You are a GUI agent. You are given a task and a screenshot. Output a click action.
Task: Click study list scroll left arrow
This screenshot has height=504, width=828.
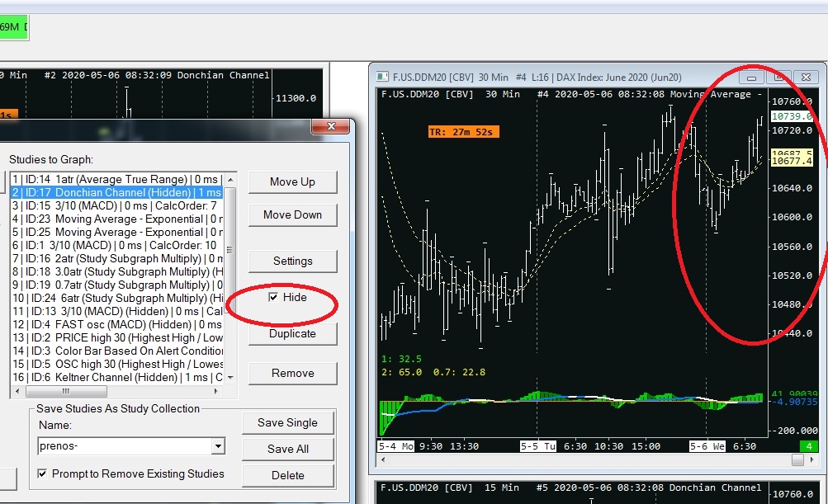click(17, 391)
